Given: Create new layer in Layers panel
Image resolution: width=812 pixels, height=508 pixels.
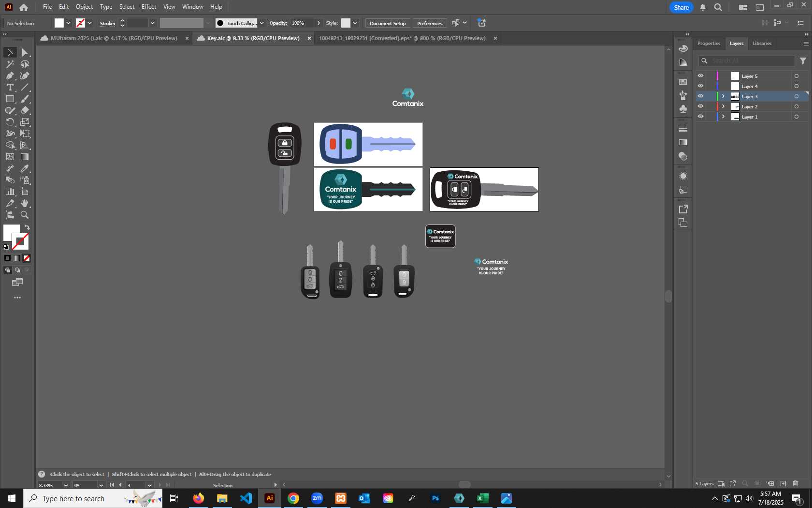Looking at the screenshot, I should point(783,483).
